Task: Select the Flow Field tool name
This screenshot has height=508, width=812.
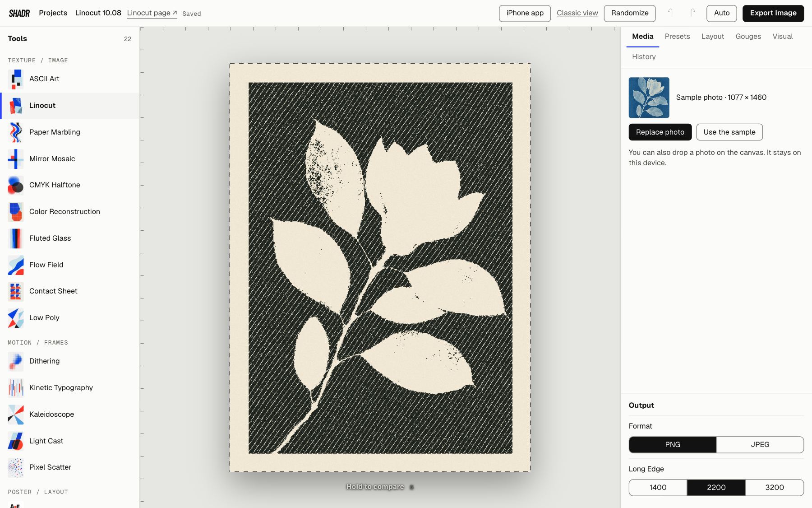Action: pos(46,265)
